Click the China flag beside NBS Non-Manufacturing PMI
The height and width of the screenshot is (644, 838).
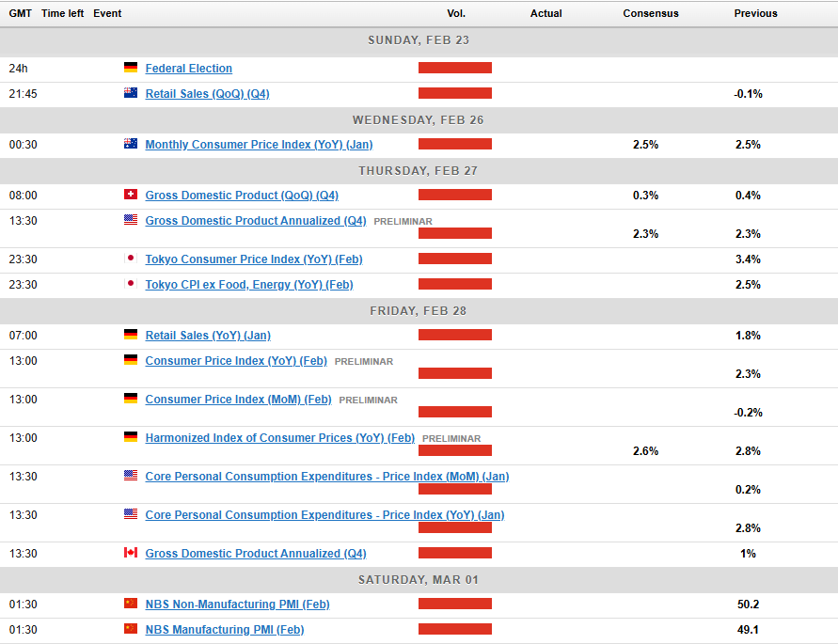(131, 605)
